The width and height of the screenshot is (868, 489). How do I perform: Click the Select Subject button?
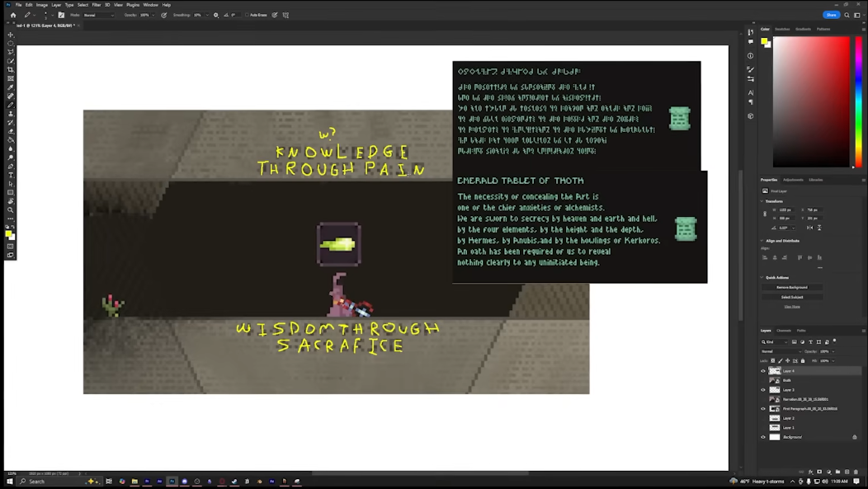791,297
